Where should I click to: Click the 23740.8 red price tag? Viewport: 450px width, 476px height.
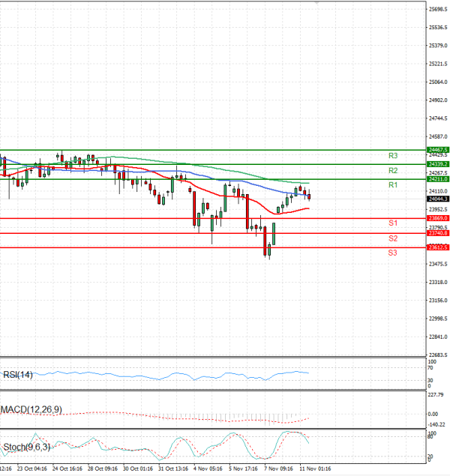[x=438, y=233]
